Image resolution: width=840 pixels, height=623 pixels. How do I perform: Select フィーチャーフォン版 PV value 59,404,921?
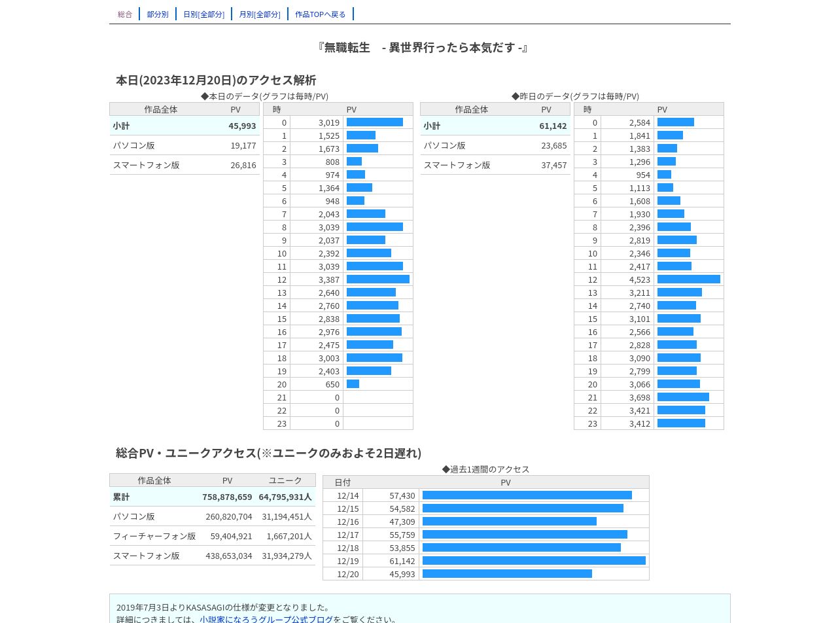tap(232, 536)
